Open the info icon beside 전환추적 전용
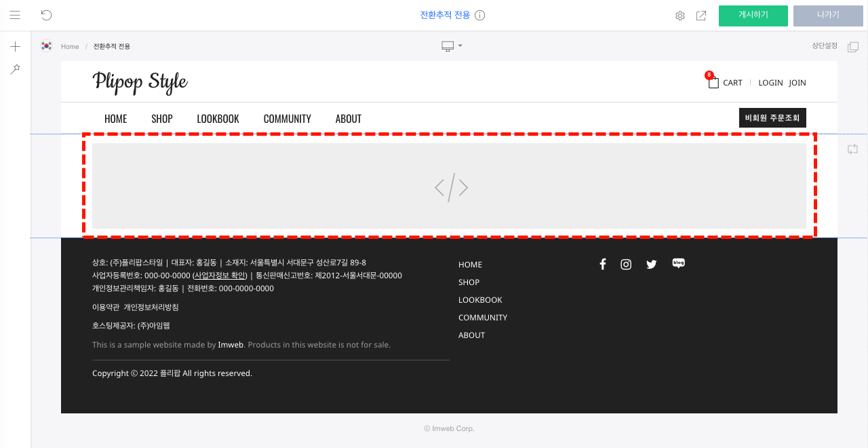This screenshot has height=448, width=868. (x=480, y=15)
